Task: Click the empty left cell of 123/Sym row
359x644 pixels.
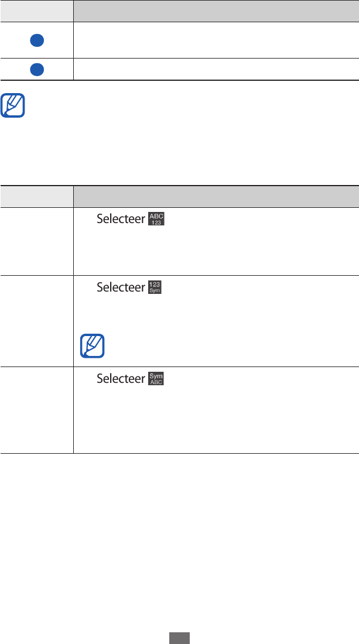Action: coord(36,321)
